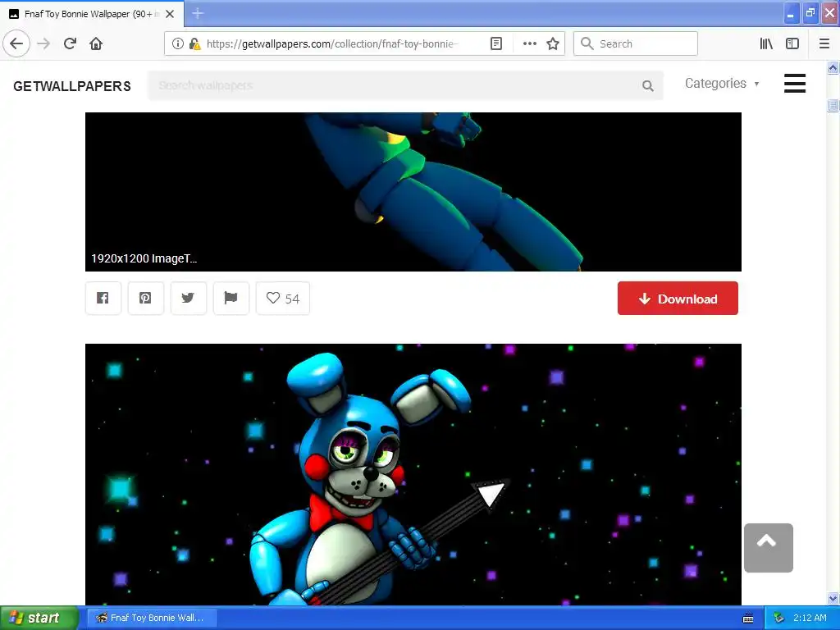This screenshot has width=840, height=630.
Task: Share wallpaper on Facebook
Action: 103,298
